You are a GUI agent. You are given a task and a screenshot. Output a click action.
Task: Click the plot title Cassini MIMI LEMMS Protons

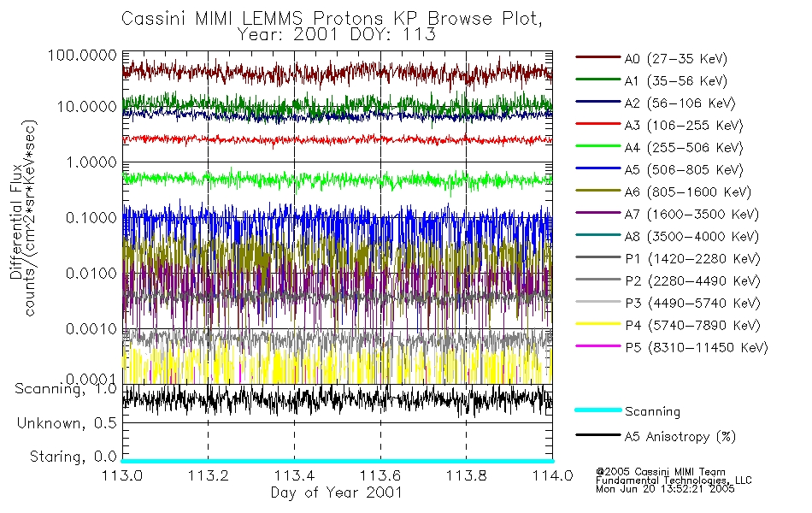click(332, 19)
